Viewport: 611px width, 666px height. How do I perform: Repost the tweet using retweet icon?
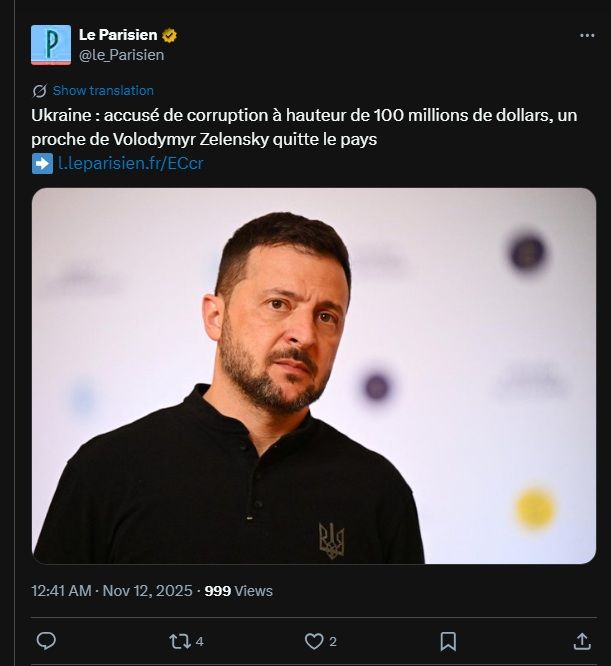180,641
